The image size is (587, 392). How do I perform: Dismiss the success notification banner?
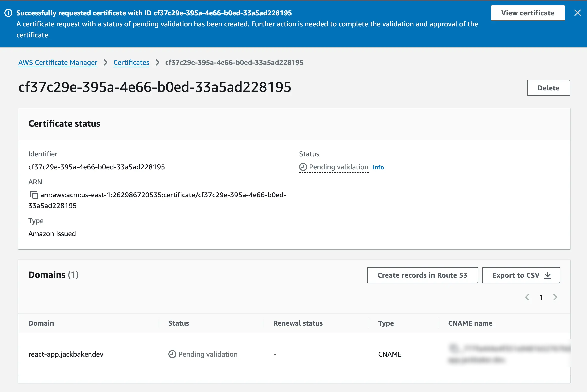577,13
